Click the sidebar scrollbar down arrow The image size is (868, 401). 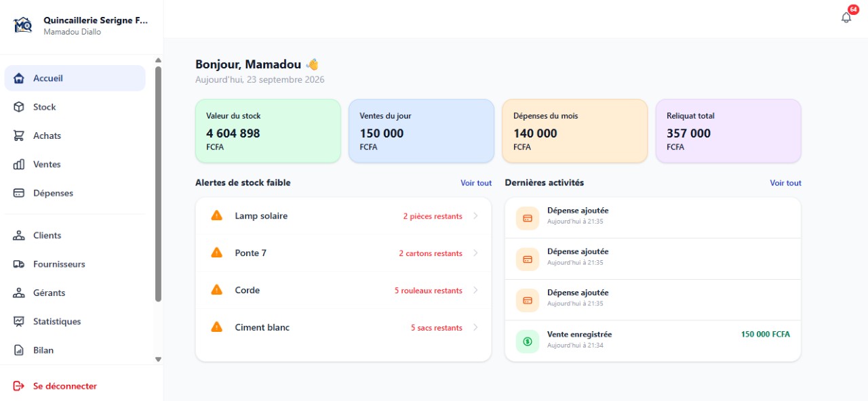point(159,360)
